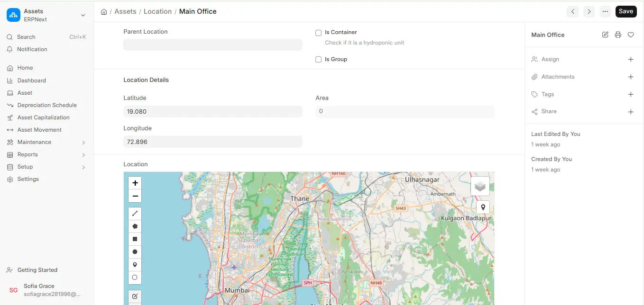Go to Home in sidebar
This screenshot has width=644, height=305.
coord(46,68)
